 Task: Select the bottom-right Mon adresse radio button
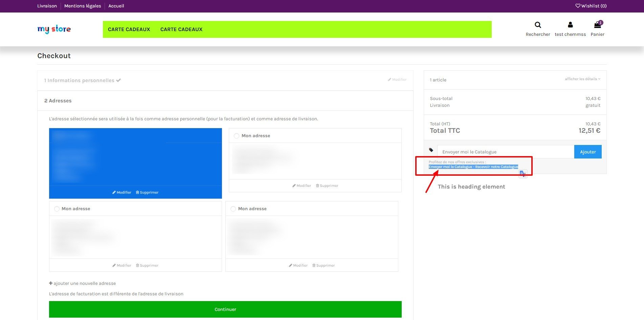click(x=233, y=209)
